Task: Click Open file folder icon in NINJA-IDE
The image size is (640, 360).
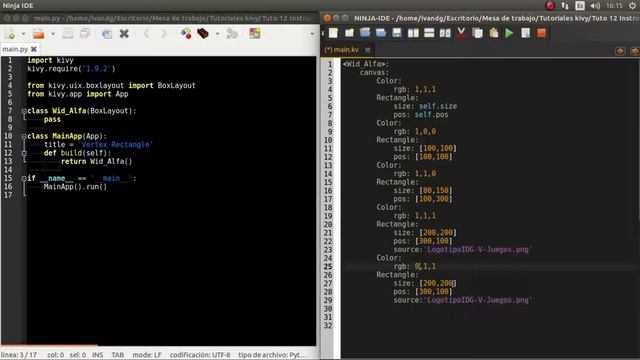Action: click(365, 33)
